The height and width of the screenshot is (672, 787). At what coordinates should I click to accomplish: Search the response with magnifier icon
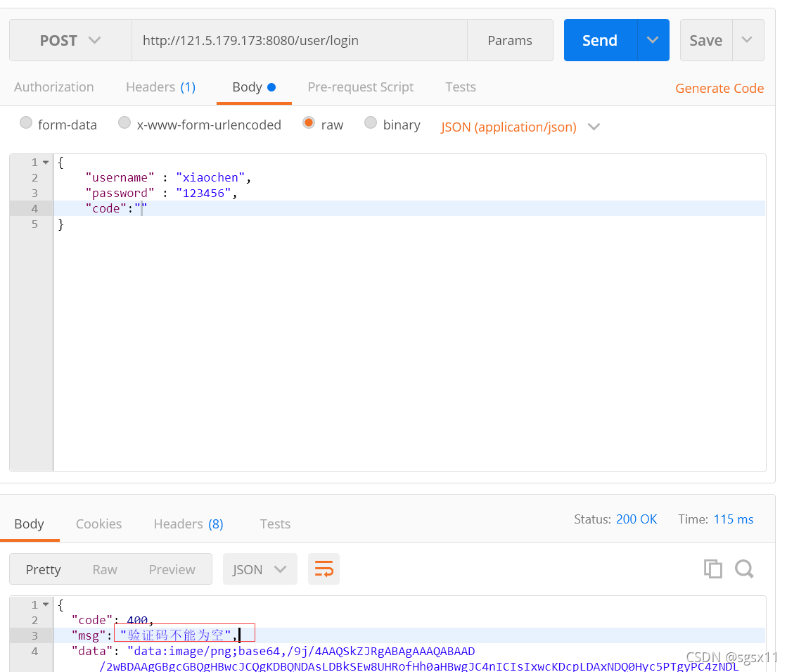pyautogui.click(x=744, y=569)
